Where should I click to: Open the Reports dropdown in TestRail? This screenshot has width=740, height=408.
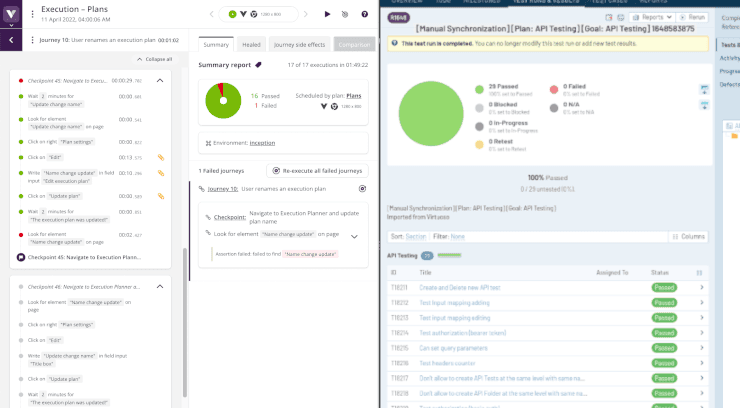[652, 17]
